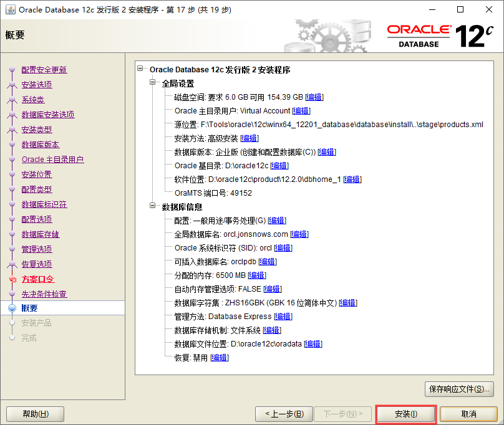The height and width of the screenshot is (425, 504).
Task: Open 帮助(H) help button
Action: 35,414
